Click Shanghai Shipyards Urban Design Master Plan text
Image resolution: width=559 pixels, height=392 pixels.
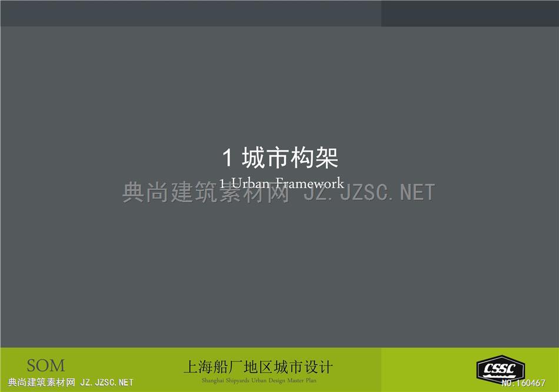coord(258,381)
